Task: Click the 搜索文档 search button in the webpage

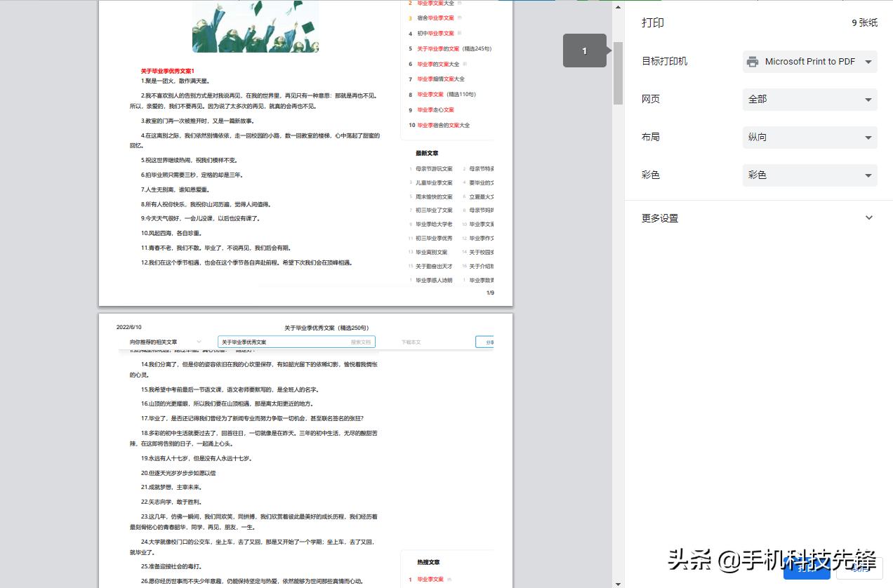Action: point(359,342)
